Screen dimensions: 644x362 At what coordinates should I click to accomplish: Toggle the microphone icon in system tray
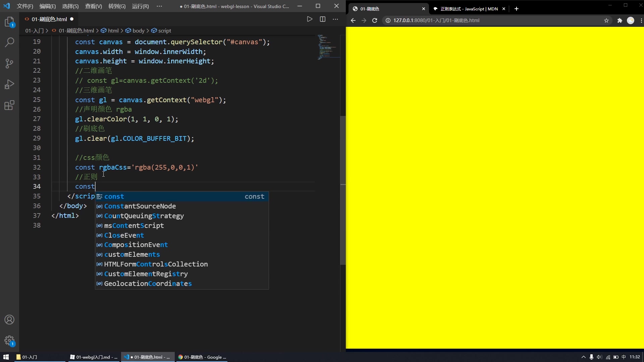[591, 357]
